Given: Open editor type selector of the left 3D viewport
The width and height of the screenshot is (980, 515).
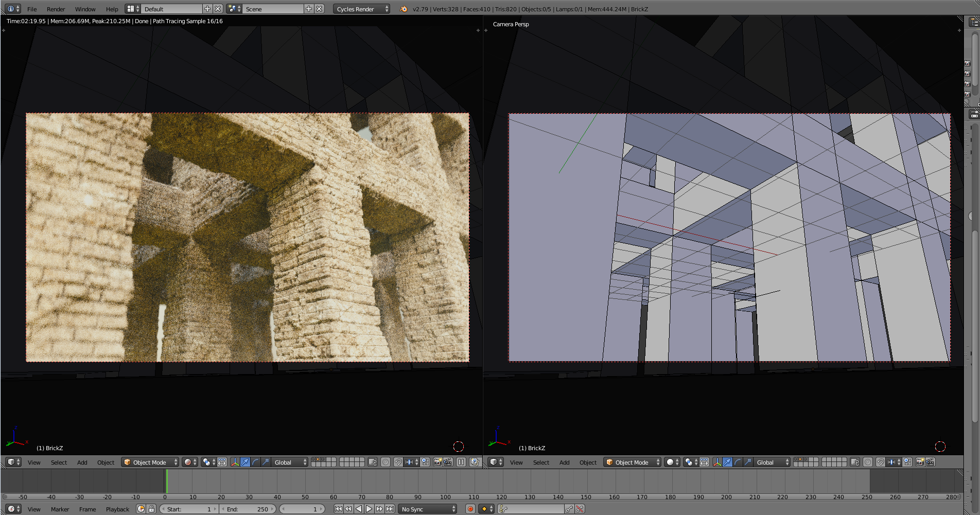Looking at the screenshot, I should point(14,462).
